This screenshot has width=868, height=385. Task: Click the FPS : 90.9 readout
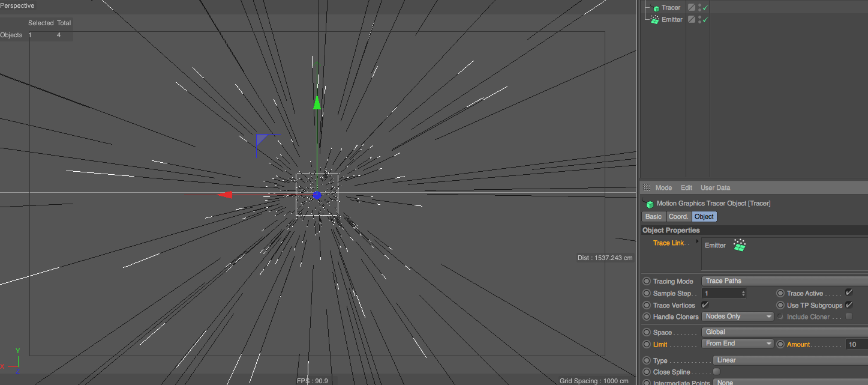click(313, 381)
